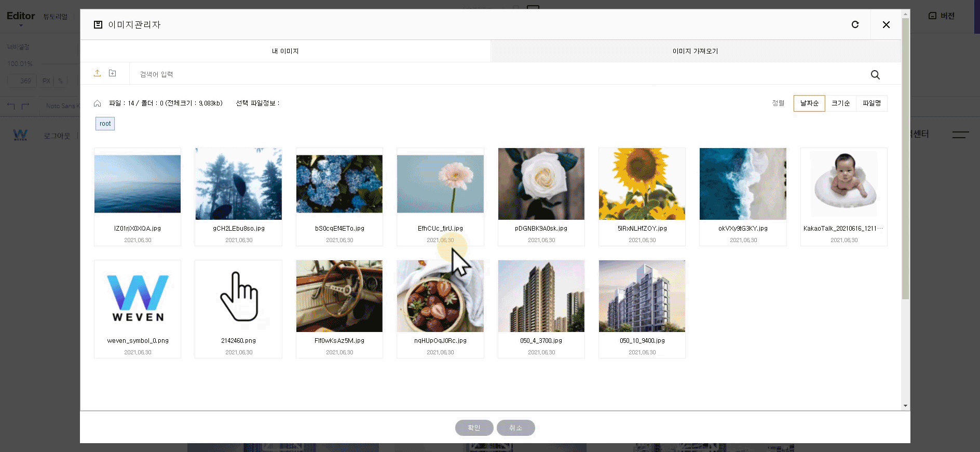Click the 튜토리얼 link in Editor
Screen dimensions: 980x452
(56, 17)
